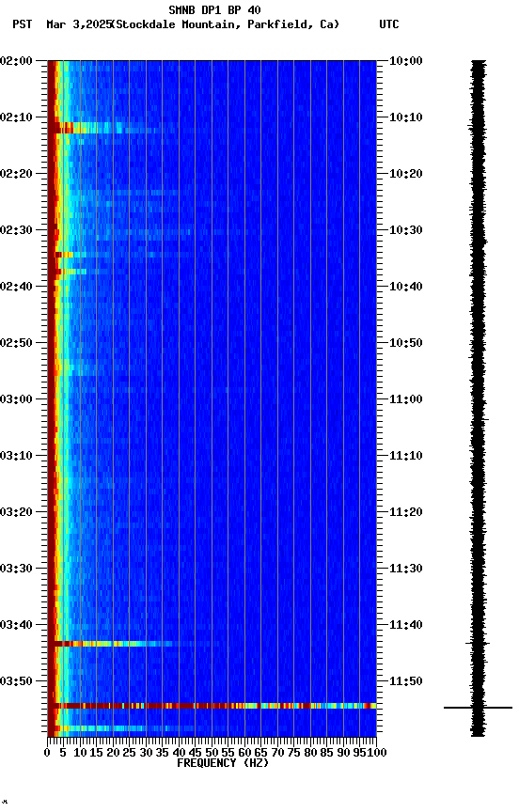This screenshot has height=812, width=519.
Task: Click the 60 Hz frequency axis label
Action: 244,753
